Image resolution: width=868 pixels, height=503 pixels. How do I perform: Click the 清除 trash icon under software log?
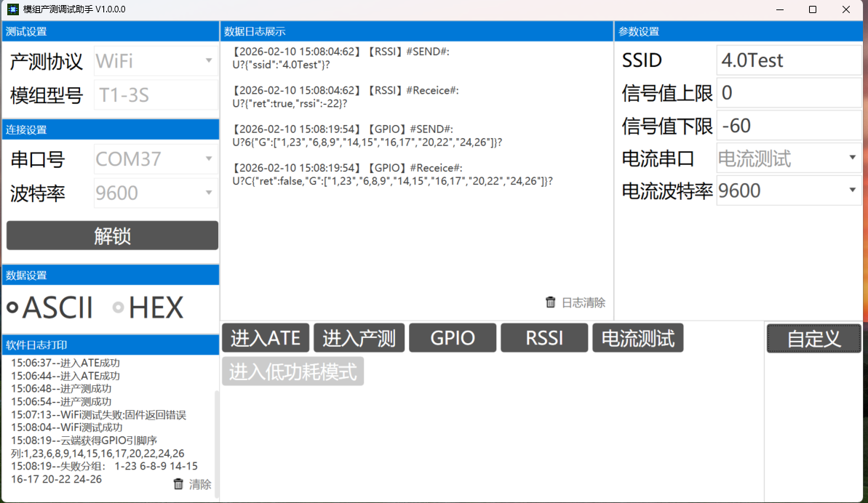pyautogui.click(x=178, y=484)
